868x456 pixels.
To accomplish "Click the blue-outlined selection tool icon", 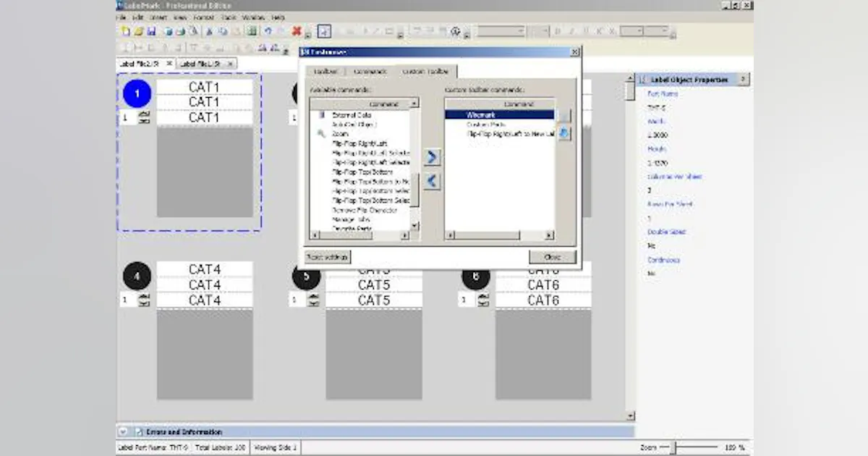I will (325, 32).
